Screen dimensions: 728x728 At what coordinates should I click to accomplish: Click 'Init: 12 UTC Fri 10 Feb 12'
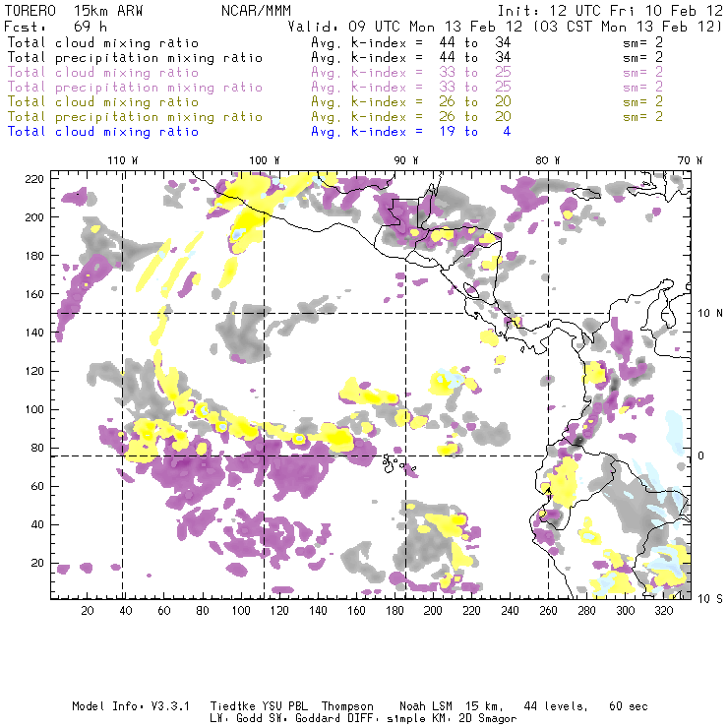pyautogui.click(x=610, y=11)
